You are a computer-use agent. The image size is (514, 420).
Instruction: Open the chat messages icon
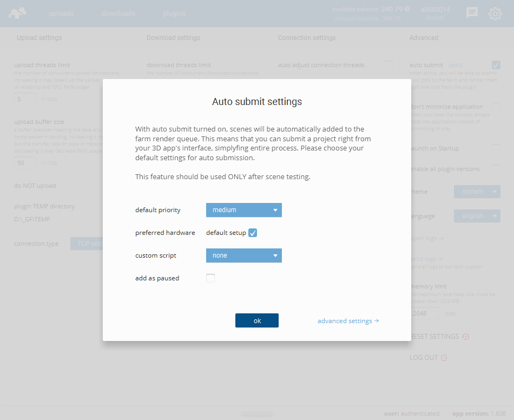[472, 13]
